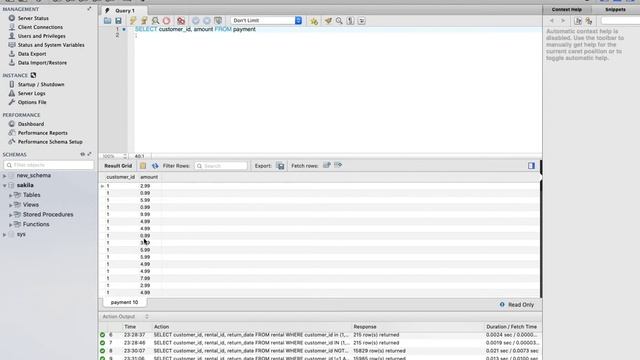
Task: Go back in context help
Action: point(552,20)
